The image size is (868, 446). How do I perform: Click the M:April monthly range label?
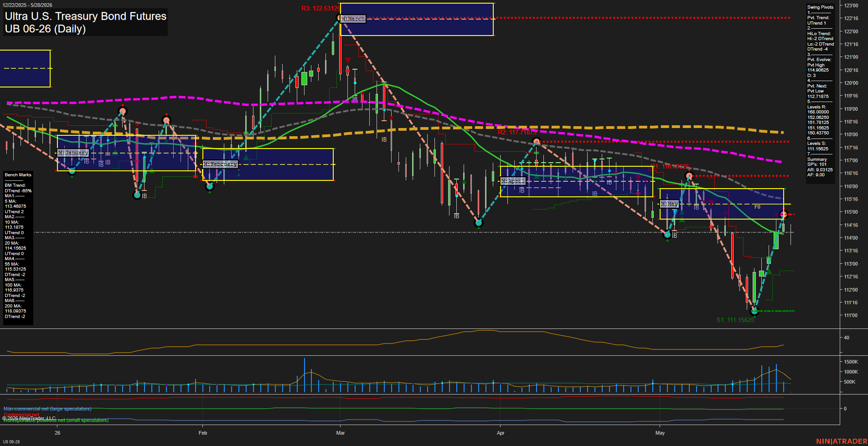513,181
